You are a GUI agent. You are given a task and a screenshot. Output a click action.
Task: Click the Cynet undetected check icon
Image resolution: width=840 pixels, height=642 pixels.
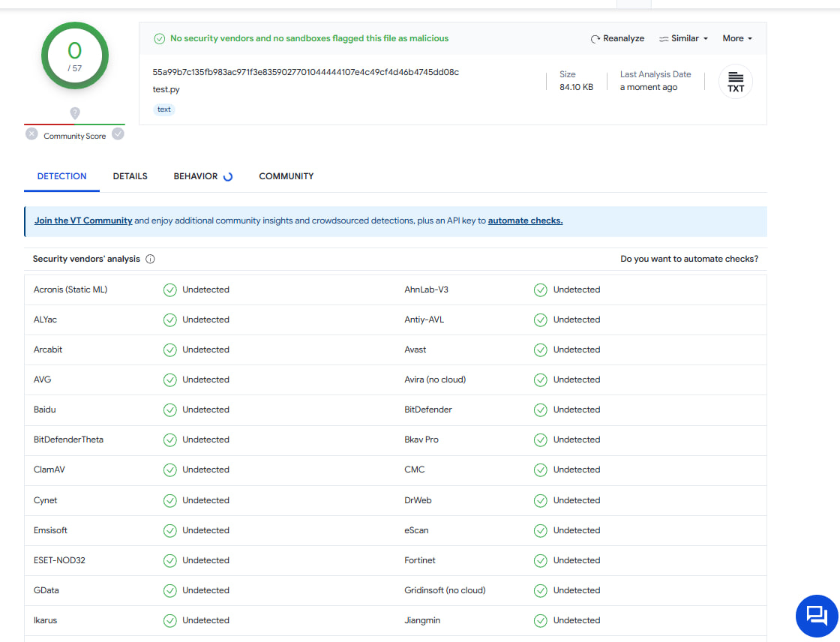169,500
